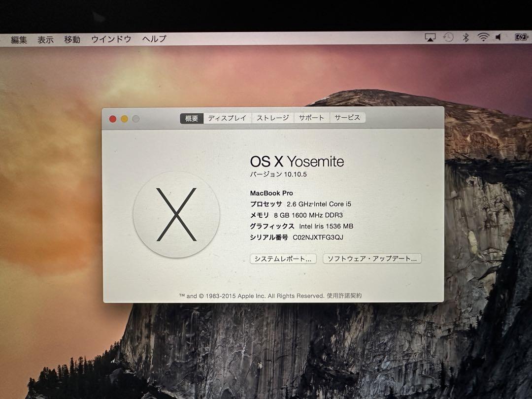Switch to the ストレージ tab
Image resolution: width=532 pixels, height=399 pixels.
(x=273, y=118)
